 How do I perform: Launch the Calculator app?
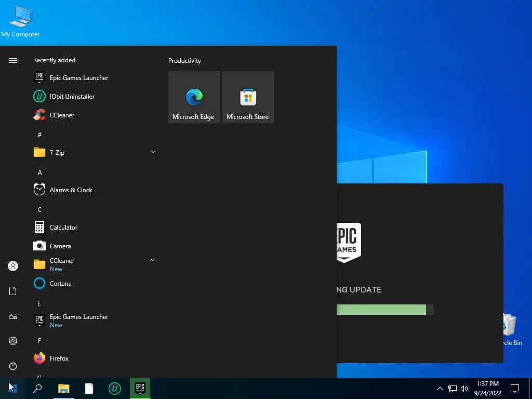95,227
